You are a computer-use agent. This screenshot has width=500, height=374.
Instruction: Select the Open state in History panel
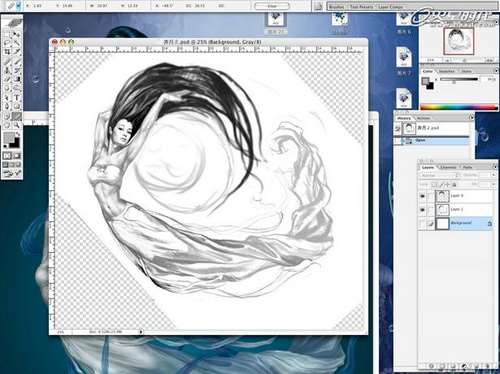click(433, 141)
